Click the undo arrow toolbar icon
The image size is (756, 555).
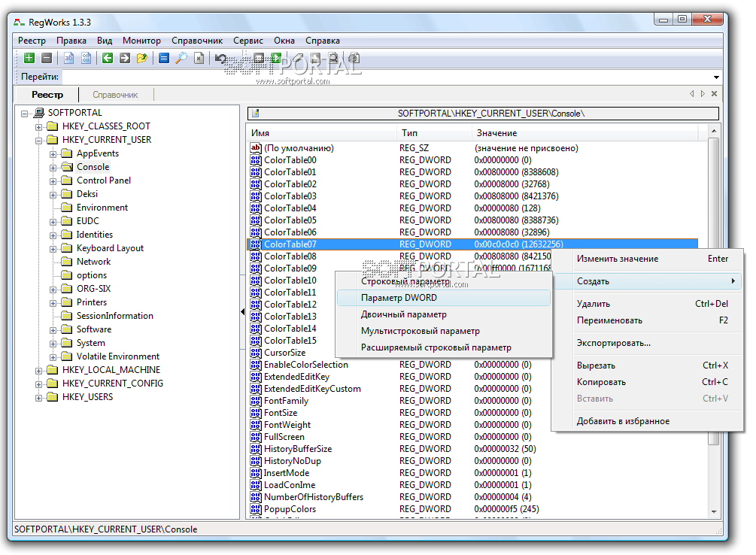point(220,58)
